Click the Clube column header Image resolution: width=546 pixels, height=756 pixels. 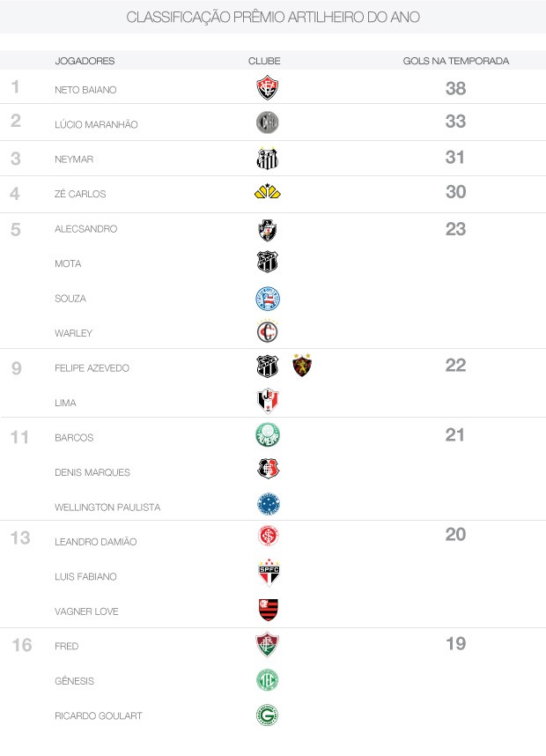264,61
